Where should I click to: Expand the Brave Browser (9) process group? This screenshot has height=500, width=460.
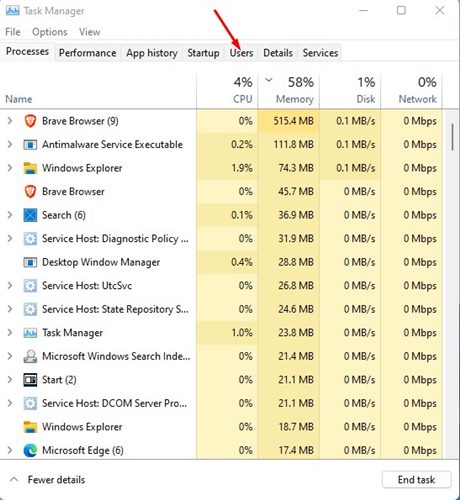tap(10, 121)
